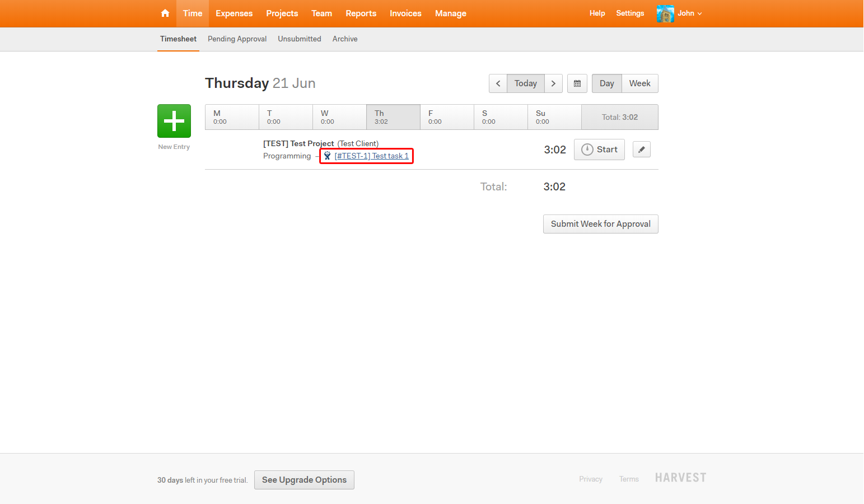
Task: Click the Programming task label
Action: click(287, 156)
